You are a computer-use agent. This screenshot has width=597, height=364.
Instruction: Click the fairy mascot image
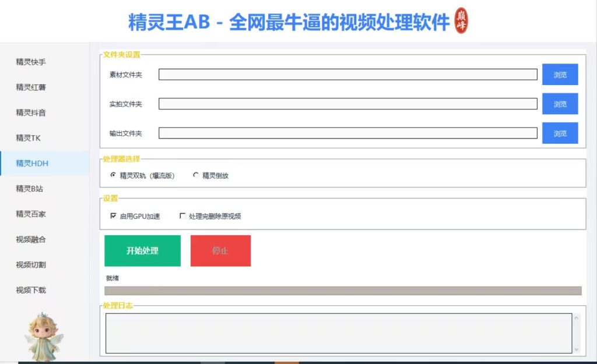43,337
